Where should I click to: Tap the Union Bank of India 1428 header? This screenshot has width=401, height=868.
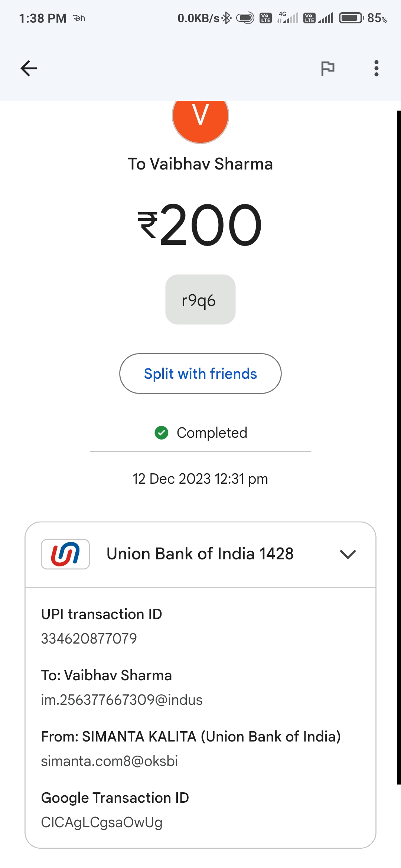[x=200, y=554]
